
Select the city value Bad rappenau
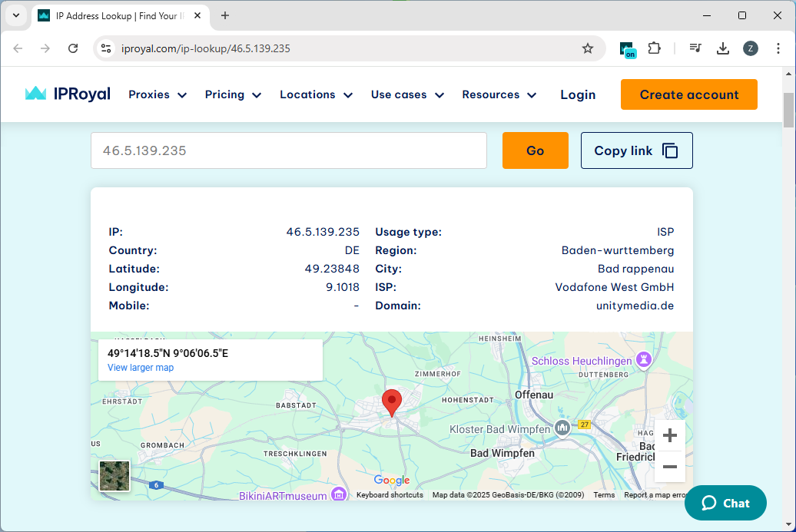tap(635, 268)
